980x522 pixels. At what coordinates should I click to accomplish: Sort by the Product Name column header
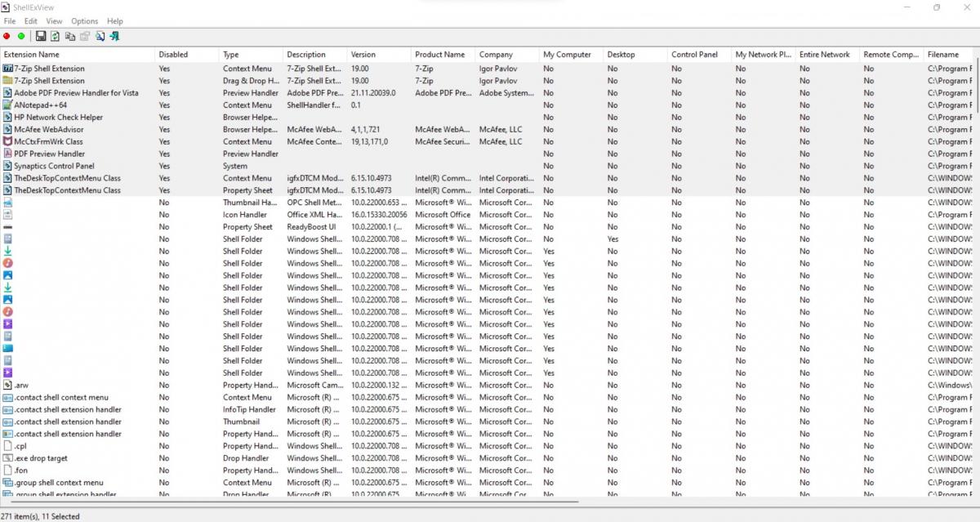click(443, 55)
